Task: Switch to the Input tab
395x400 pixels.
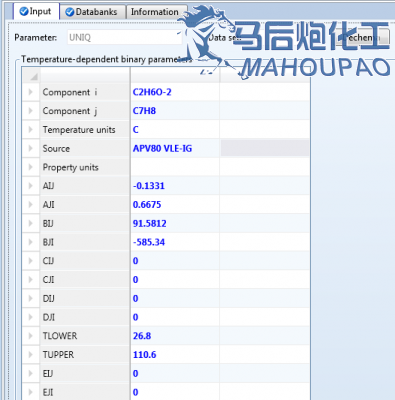Action: (36, 11)
